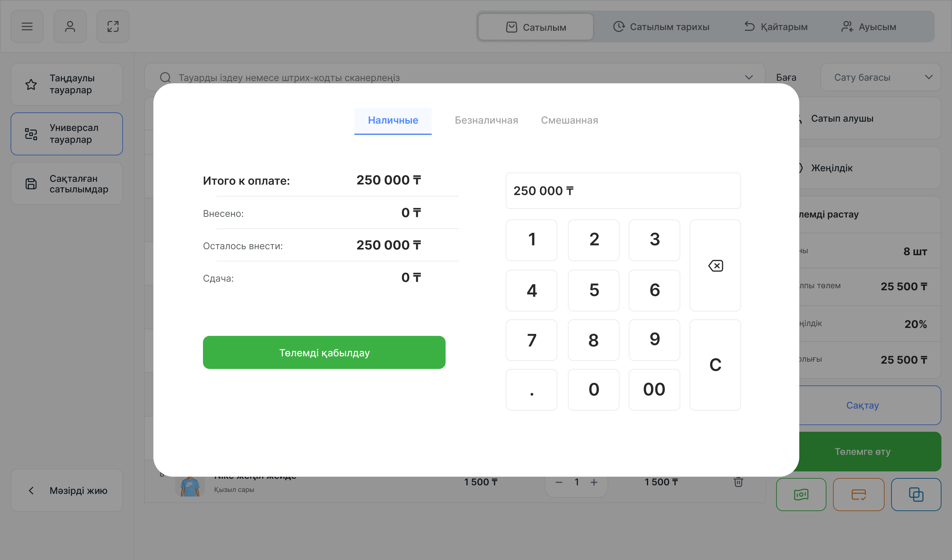The width and height of the screenshot is (952, 560).
Task: Tap keypad single 0 key
Action: point(593,389)
